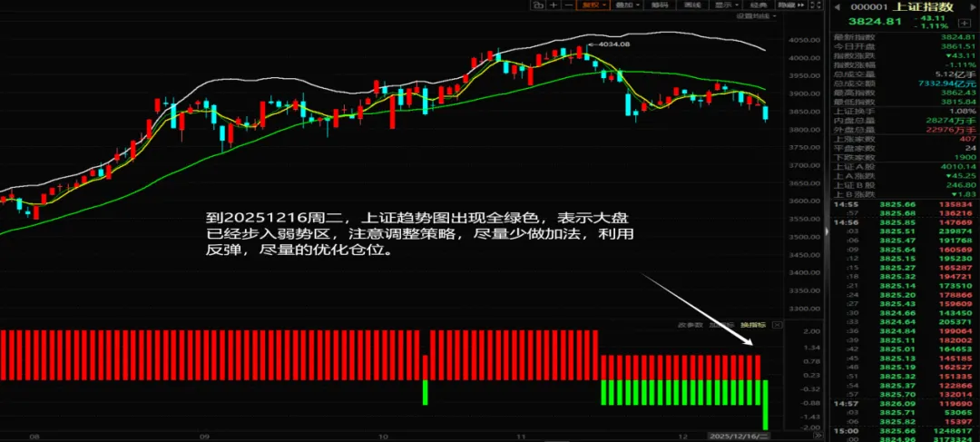Click the 上证指数 title

point(922,7)
